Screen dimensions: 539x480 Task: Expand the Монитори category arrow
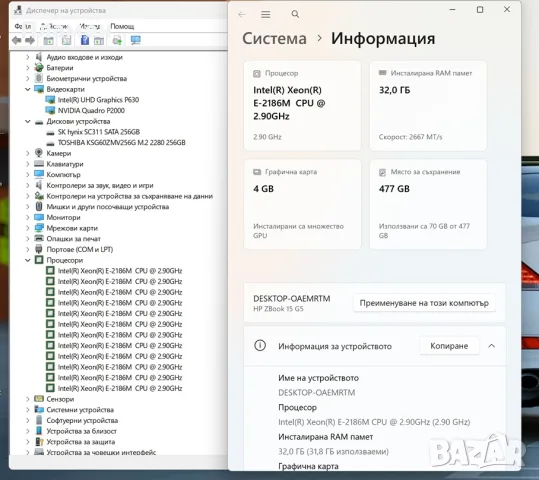[x=28, y=217]
